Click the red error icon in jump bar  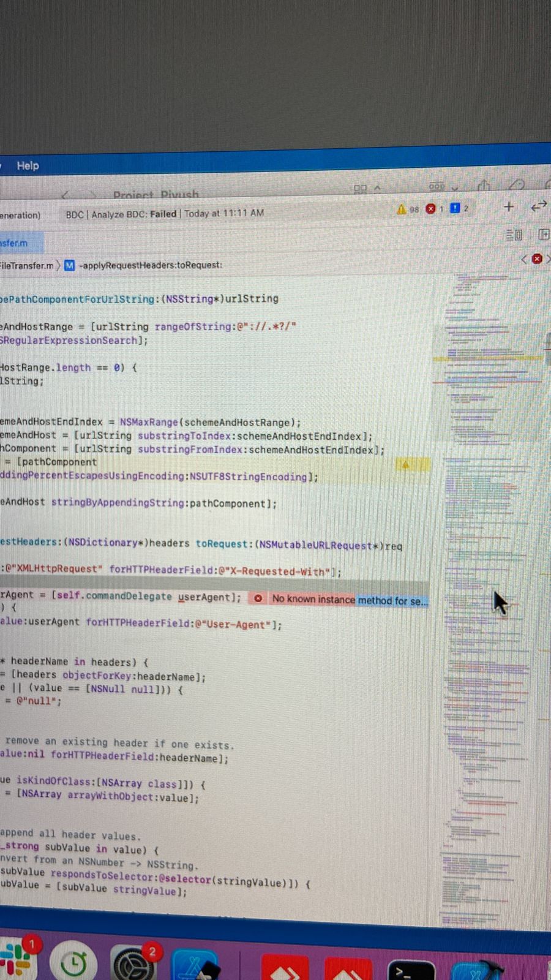click(537, 259)
